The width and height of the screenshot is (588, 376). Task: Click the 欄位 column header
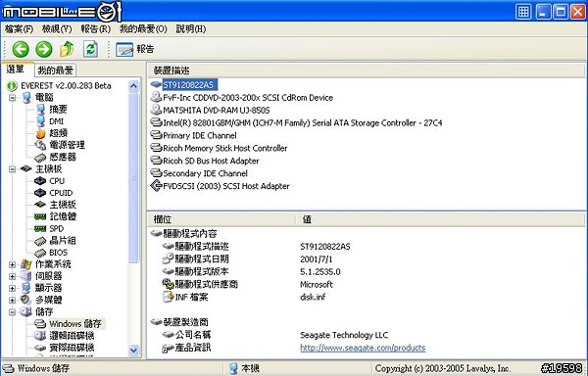[x=221, y=219]
